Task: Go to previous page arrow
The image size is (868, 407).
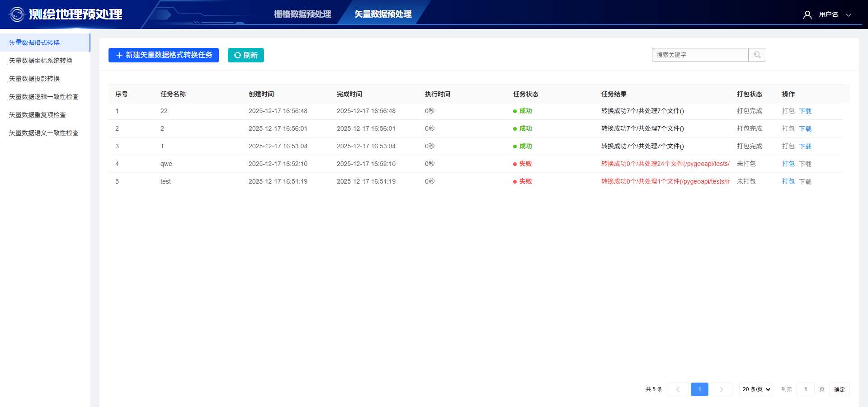Action: pyautogui.click(x=678, y=389)
